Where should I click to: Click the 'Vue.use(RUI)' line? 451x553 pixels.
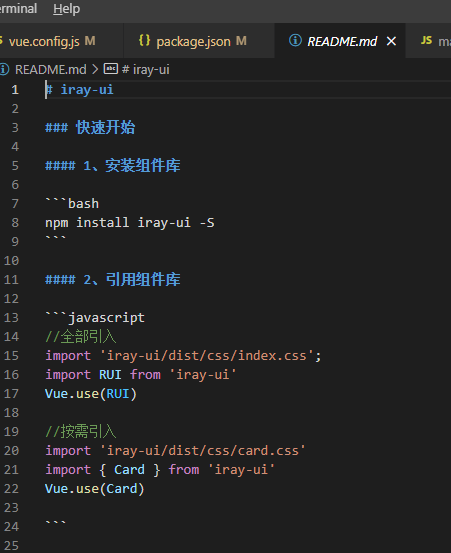pos(91,394)
